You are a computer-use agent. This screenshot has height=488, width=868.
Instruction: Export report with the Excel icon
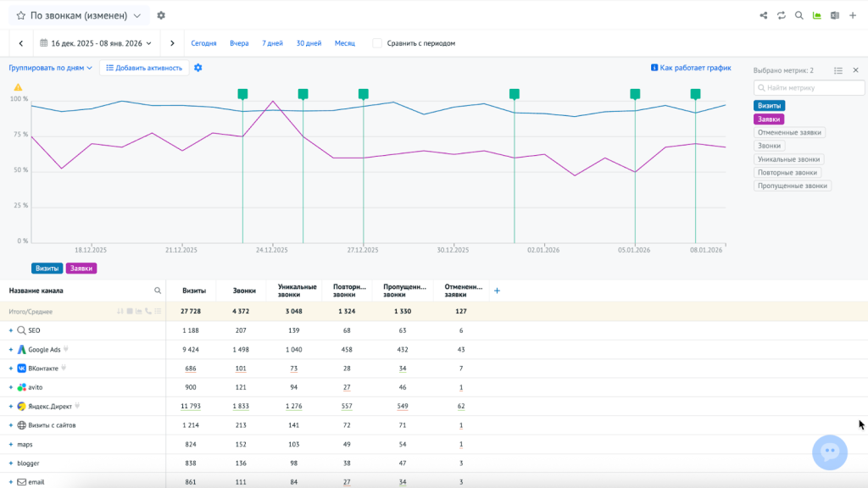click(x=835, y=15)
